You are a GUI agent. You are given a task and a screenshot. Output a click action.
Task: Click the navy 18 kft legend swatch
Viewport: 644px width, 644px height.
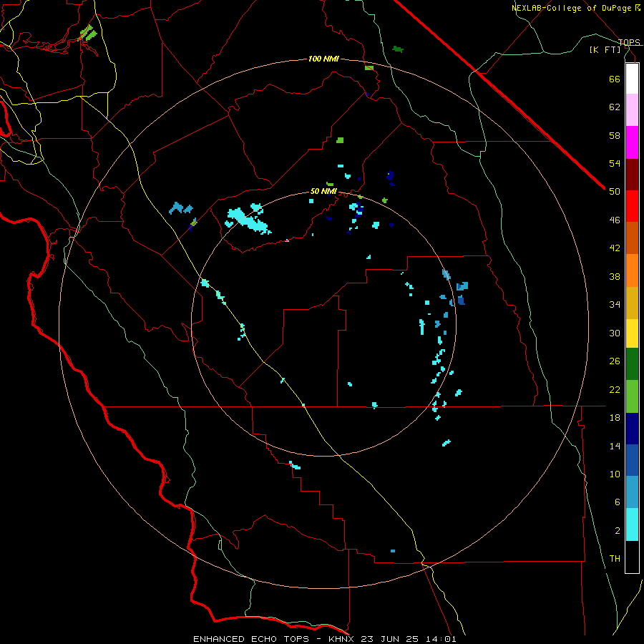tap(632, 429)
